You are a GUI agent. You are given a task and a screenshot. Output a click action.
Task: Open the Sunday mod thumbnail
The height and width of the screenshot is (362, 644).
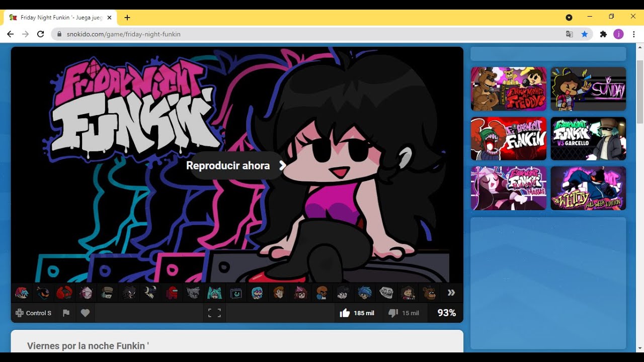tap(588, 89)
